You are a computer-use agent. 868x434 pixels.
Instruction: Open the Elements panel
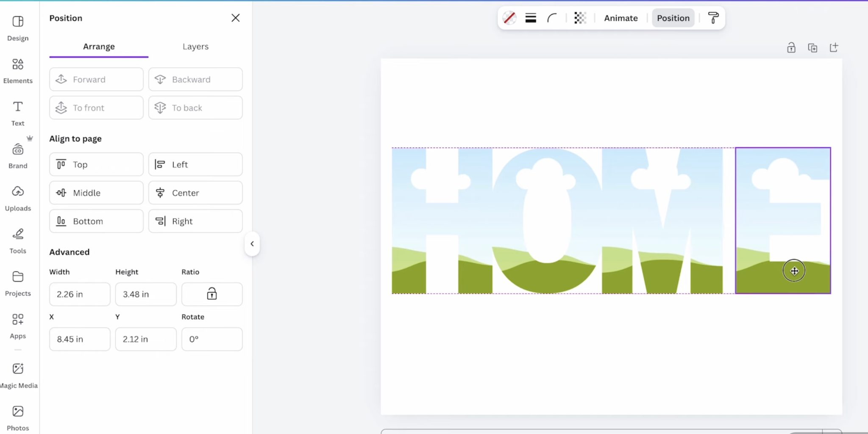tap(17, 70)
